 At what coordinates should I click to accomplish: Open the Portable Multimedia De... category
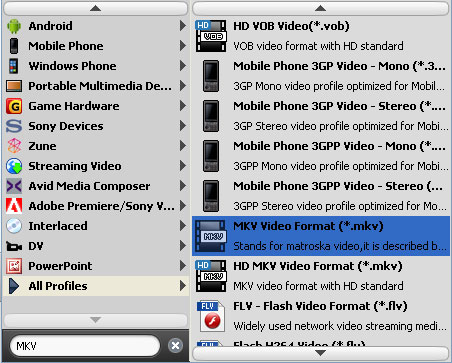click(x=96, y=86)
